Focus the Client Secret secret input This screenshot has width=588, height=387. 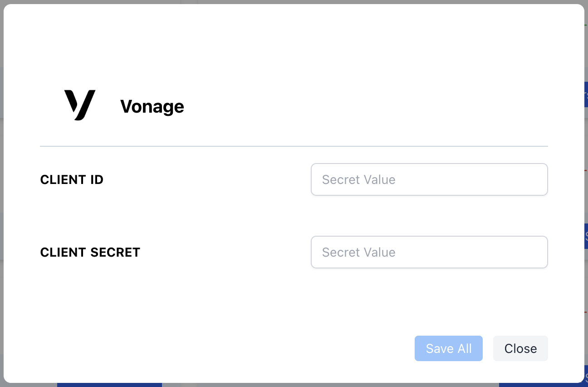tap(429, 252)
